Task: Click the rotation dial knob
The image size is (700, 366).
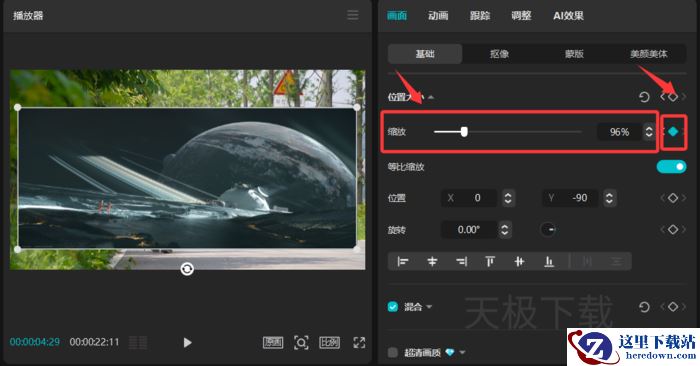Action: [x=548, y=229]
